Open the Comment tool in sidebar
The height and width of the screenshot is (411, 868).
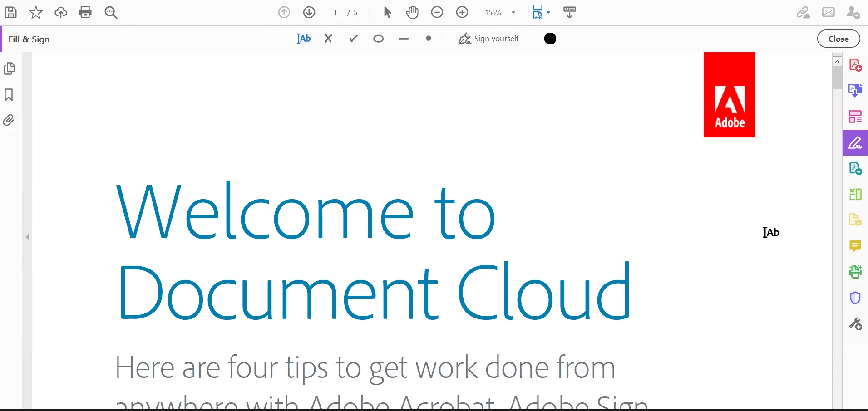[855, 246]
